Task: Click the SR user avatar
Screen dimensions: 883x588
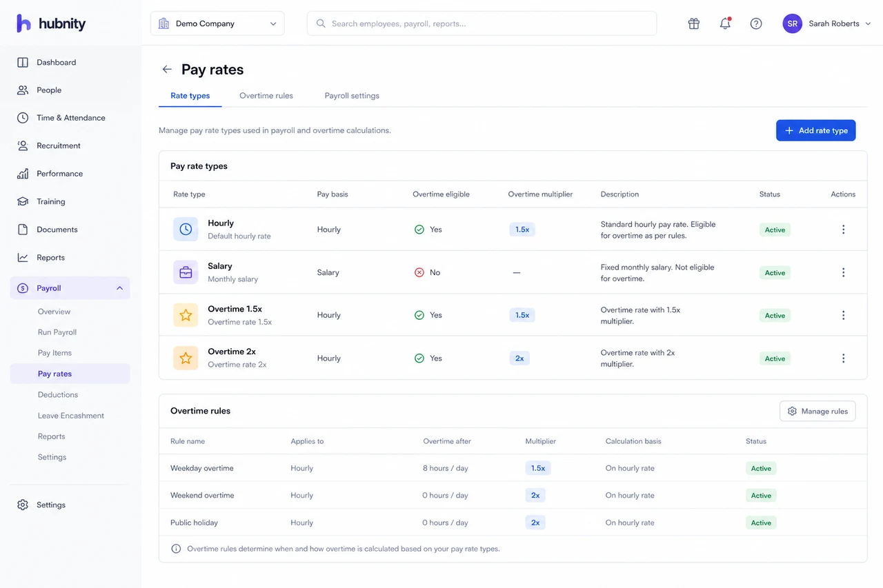Action: [x=793, y=23]
